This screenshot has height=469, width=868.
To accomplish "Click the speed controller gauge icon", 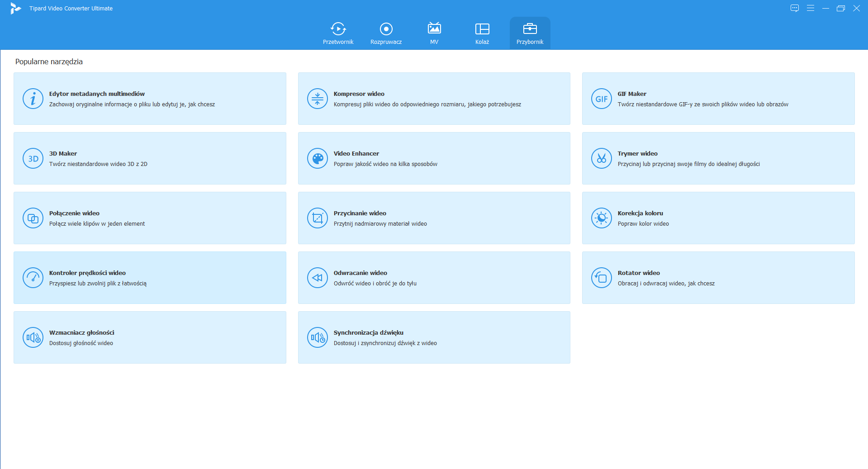I will point(33,278).
